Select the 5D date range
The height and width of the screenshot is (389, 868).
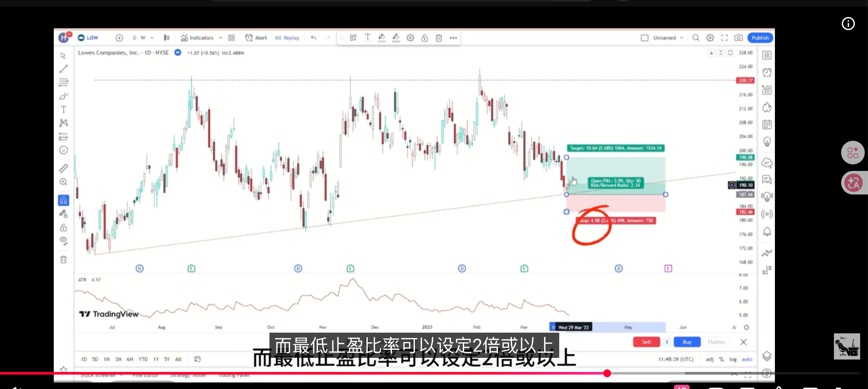[x=95, y=360]
